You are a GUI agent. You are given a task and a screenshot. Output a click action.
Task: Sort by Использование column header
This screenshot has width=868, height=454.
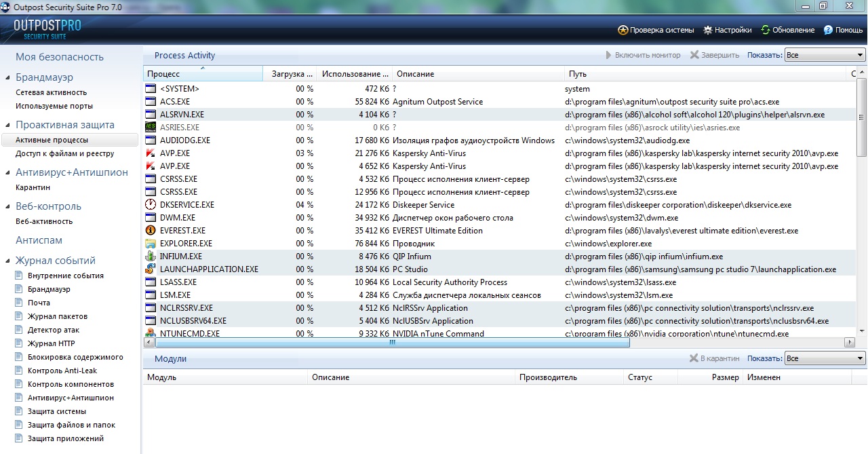tap(355, 73)
